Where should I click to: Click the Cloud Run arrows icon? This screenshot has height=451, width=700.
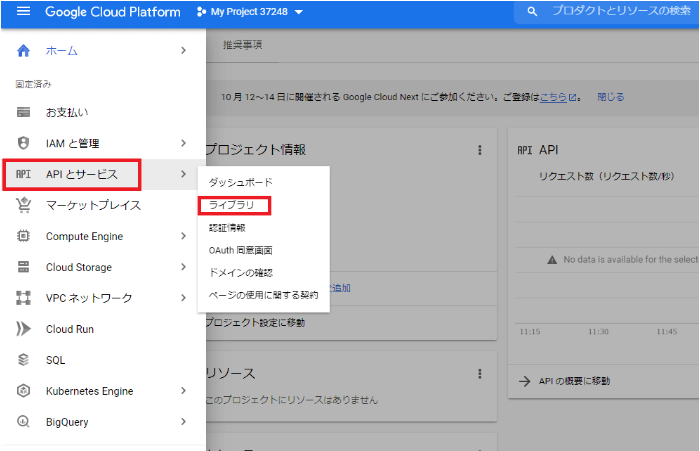pos(23,329)
